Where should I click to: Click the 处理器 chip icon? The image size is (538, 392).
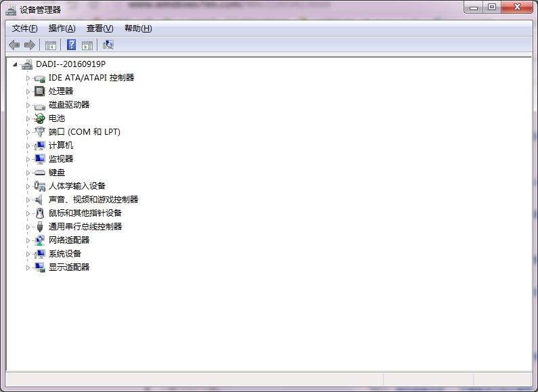point(39,91)
